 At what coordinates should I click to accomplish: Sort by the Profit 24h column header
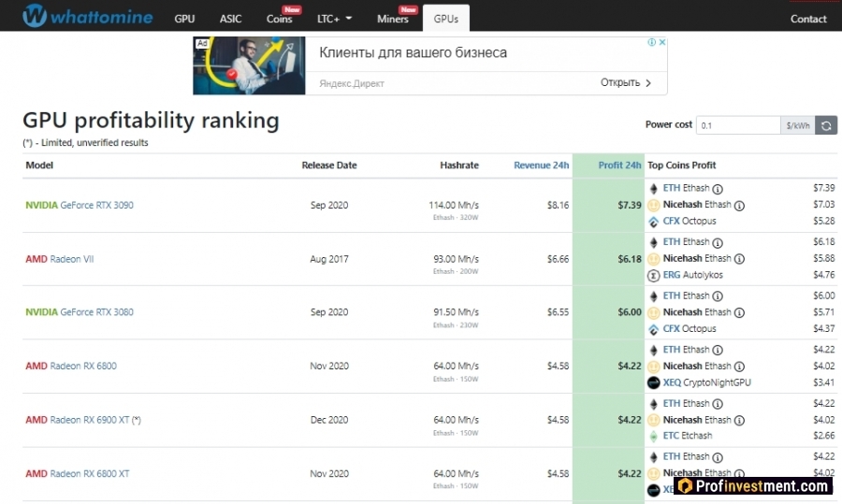[619, 166]
